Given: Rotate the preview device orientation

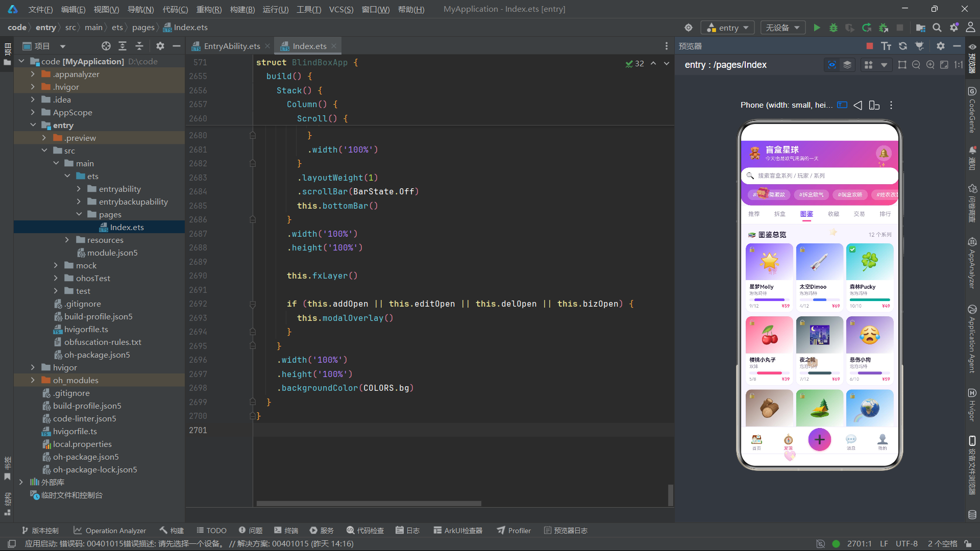Looking at the screenshot, I should (874, 105).
